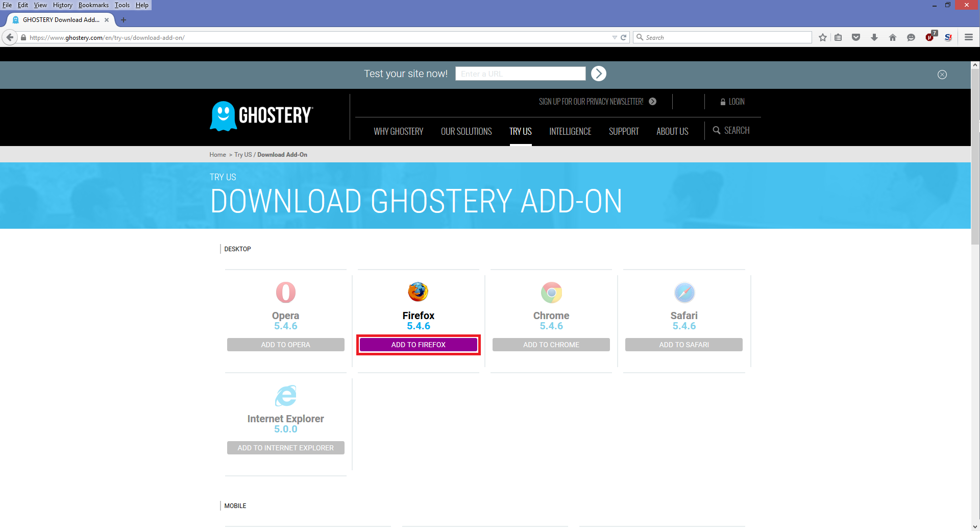Click the Enter a URL input field

click(x=520, y=74)
